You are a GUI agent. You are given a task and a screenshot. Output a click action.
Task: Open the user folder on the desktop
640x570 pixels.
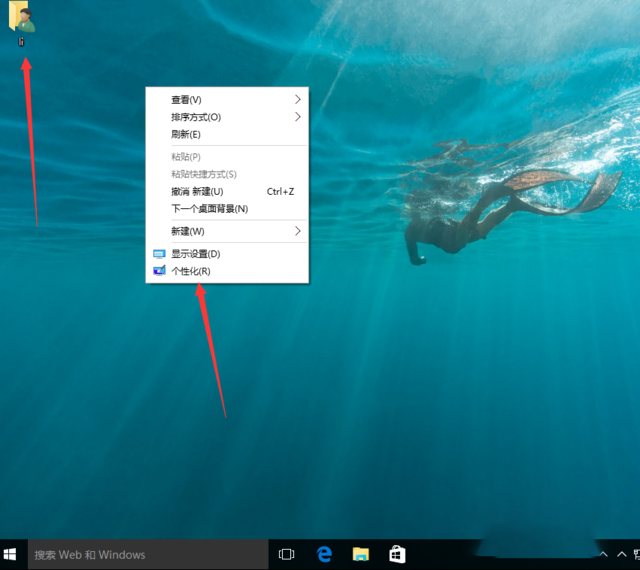[21, 20]
